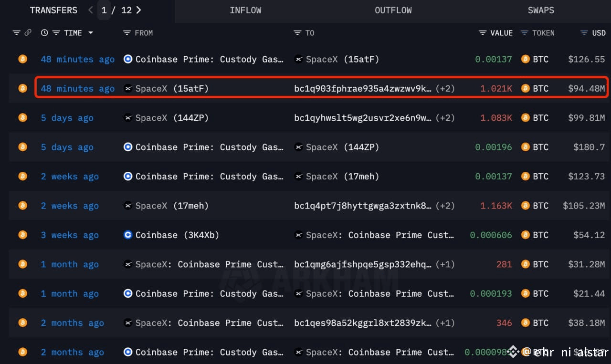The image size is (611, 364).
Task: Open the TOKEN column filter
Action: [525, 33]
